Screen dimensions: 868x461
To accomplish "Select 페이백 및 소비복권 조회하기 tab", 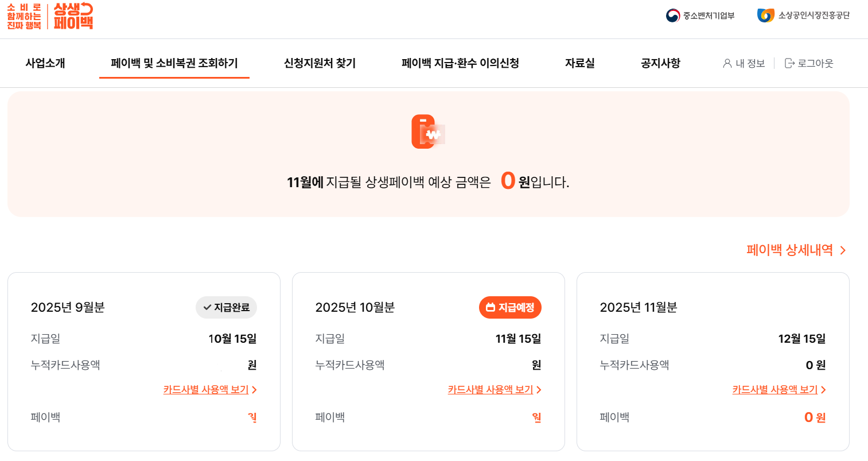I will 174,63.
